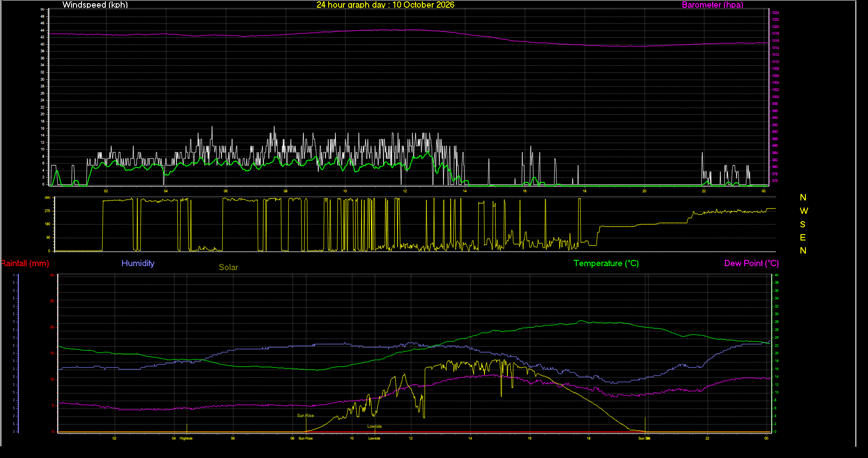868x458 pixels.
Task: Click the 90 wind direction axis label
Action: 48,237
